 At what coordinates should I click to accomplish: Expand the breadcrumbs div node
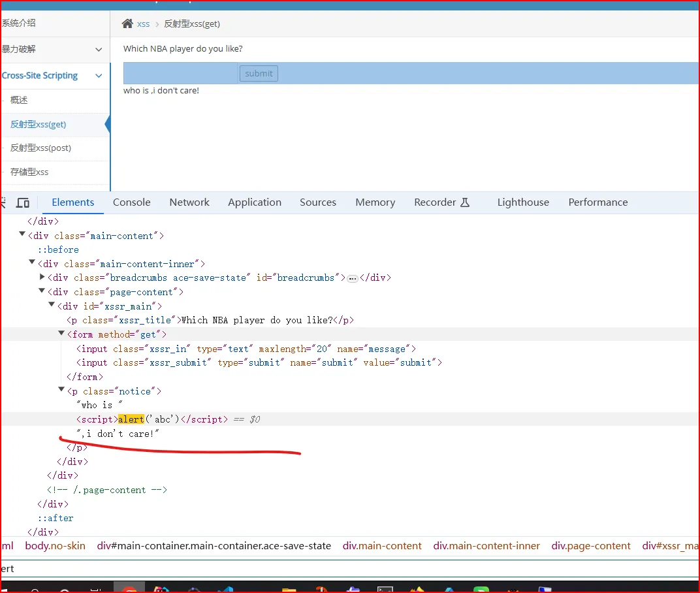pyautogui.click(x=42, y=277)
